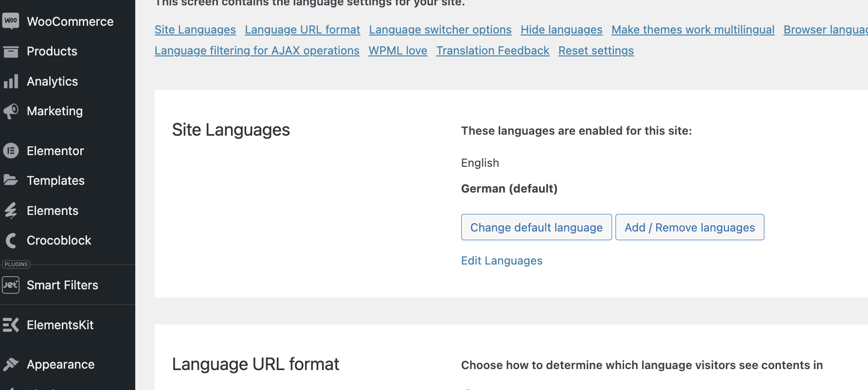Viewport: 868px width, 390px height.
Task: Click the Appearance paintbrush icon
Action: (x=11, y=364)
